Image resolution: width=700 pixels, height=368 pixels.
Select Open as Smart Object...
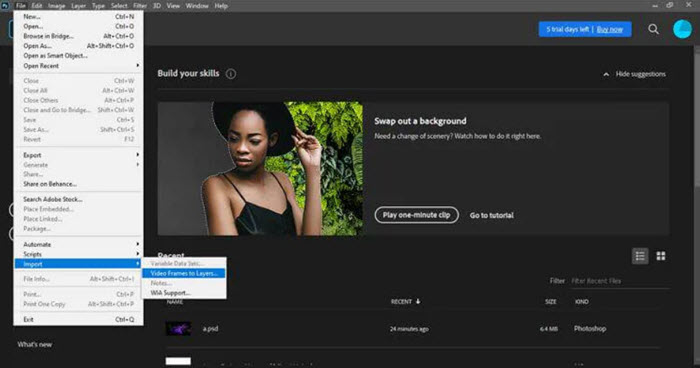[x=78, y=56]
